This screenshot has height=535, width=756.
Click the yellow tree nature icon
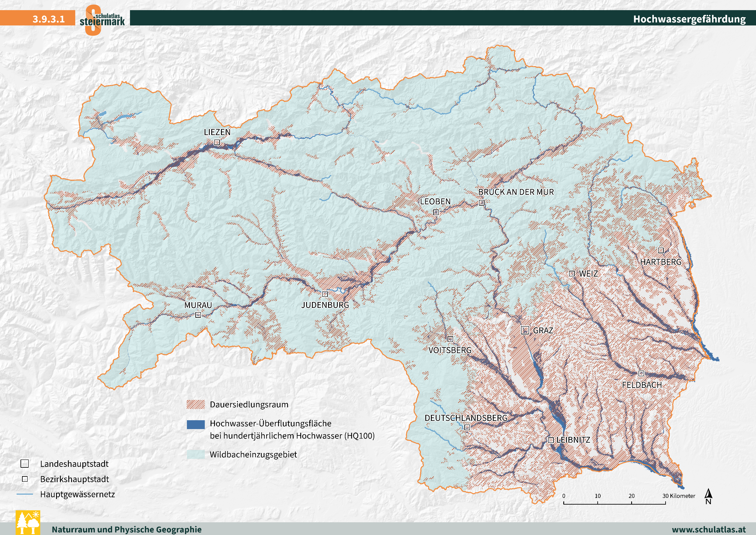pyautogui.click(x=28, y=522)
